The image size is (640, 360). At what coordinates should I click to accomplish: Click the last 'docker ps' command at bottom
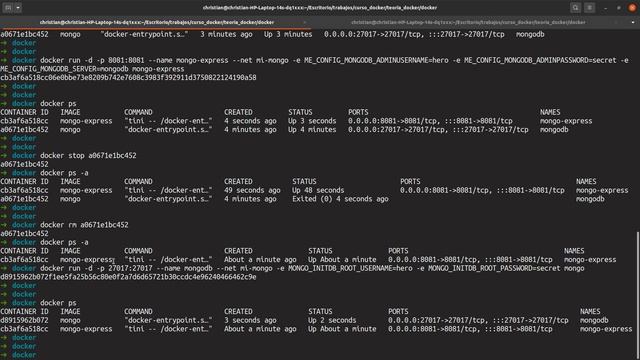[x=58, y=303]
